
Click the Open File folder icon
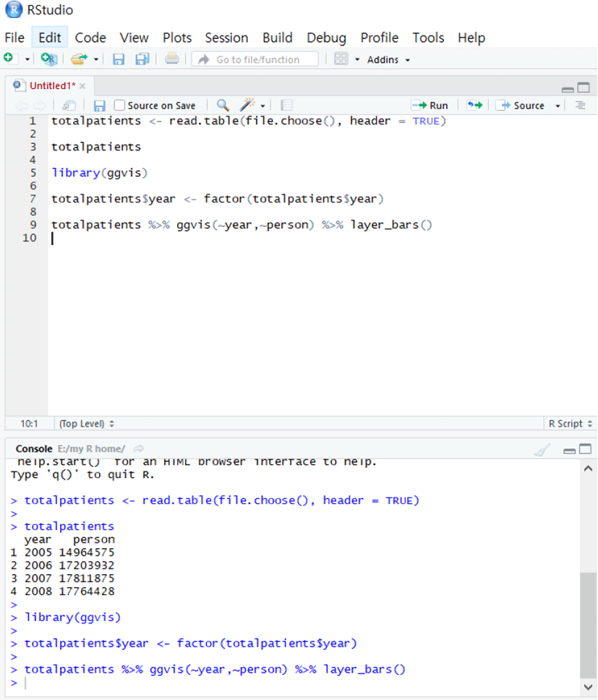pyautogui.click(x=79, y=59)
